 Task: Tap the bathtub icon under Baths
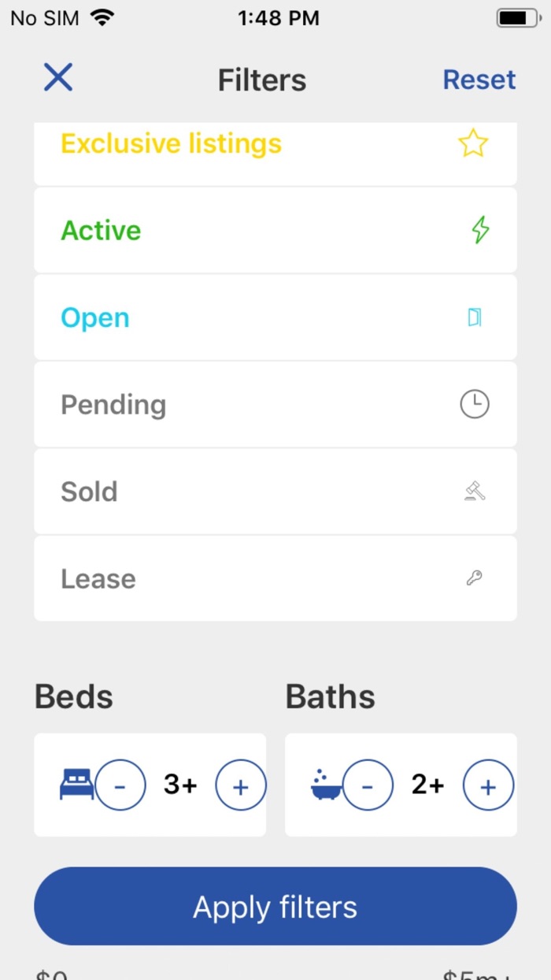[326, 785]
